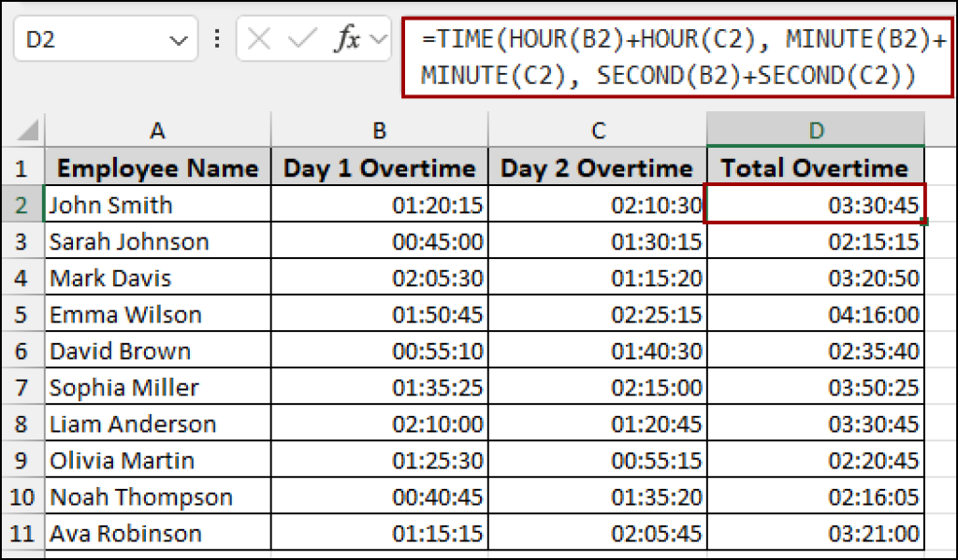
Task: Click Ava Robinson's Day 2 Overtime cell
Action: click(598, 534)
